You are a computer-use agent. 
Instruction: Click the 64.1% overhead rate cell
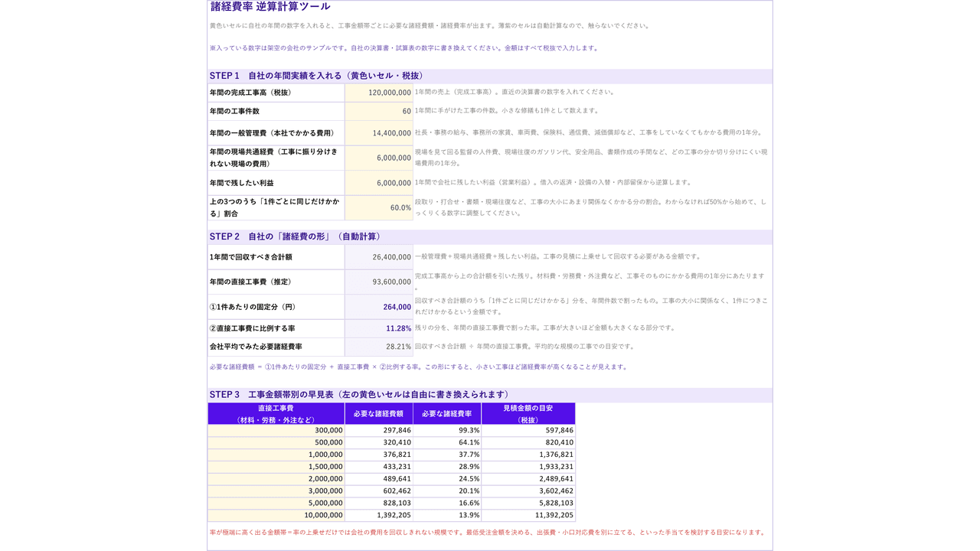tap(447, 442)
